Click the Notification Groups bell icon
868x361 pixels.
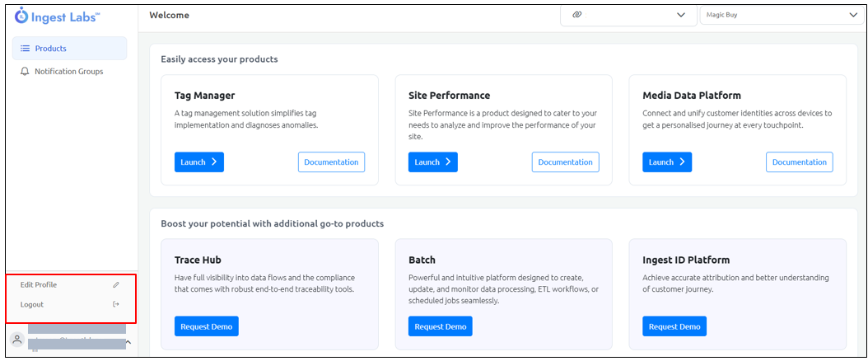25,72
